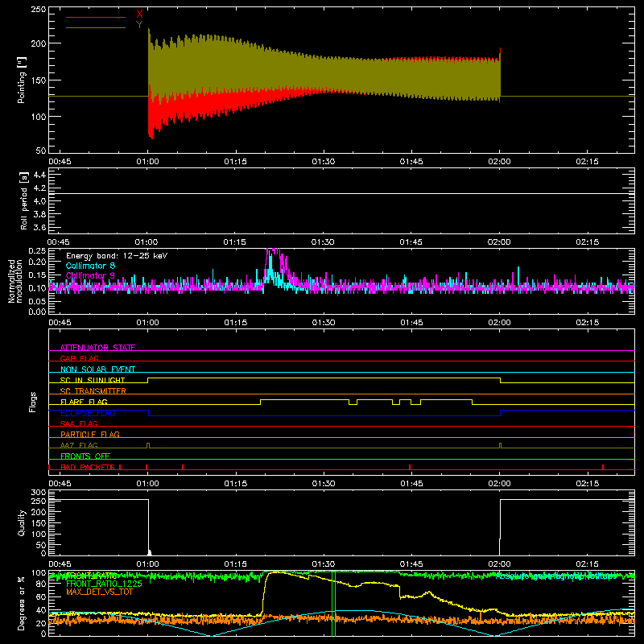Click the 01:15 label under modulation plot
This screenshot has width=644, height=644.
(235, 323)
